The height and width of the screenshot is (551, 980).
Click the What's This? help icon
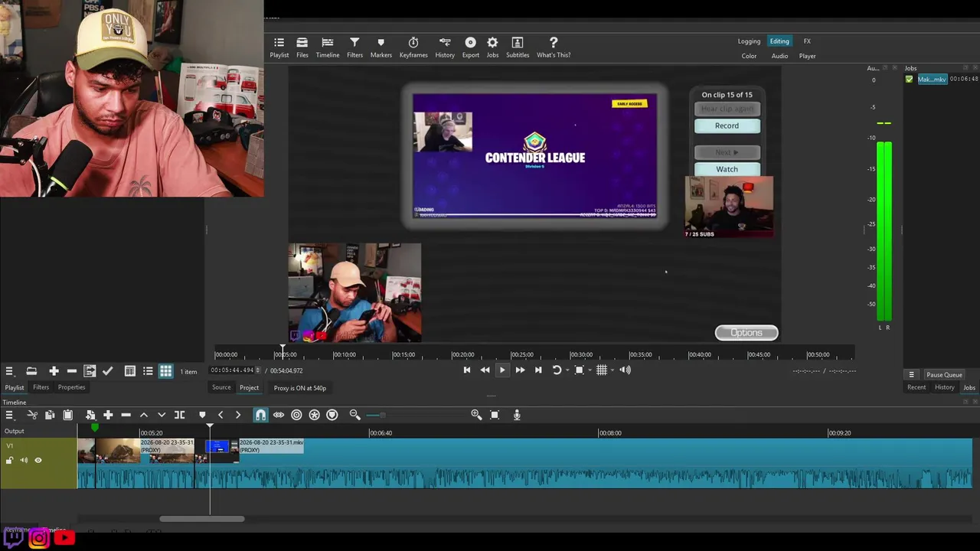554,47
